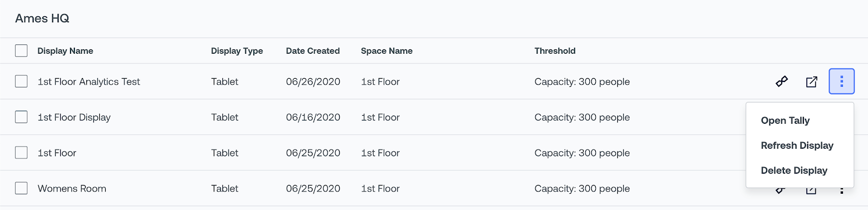Open 1st Floor Analytics Test in new window
868x210 pixels.
[x=812, y=82]
